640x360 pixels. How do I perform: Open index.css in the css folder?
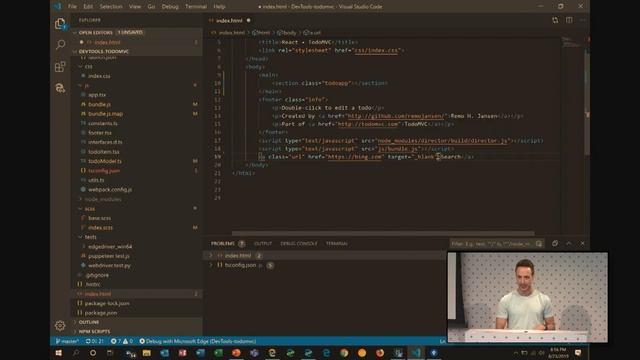pyautogui.click(x=99, y=76)
